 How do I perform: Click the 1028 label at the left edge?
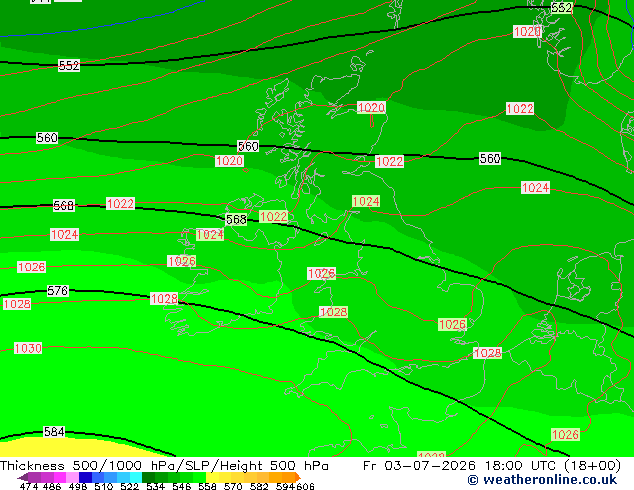tap(17, 304)
